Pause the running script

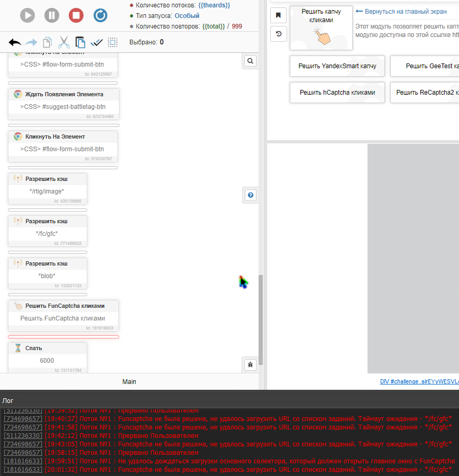52,15
